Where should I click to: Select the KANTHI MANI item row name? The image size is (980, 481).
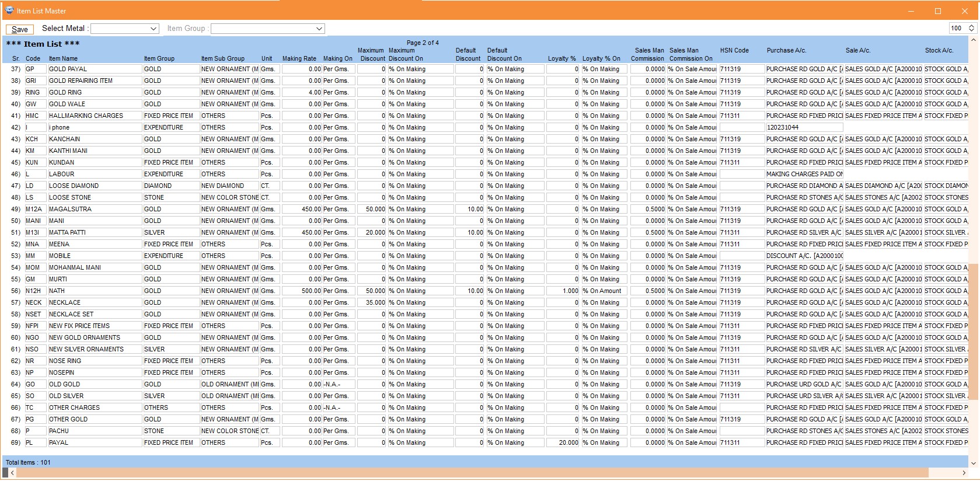(95, 151)
